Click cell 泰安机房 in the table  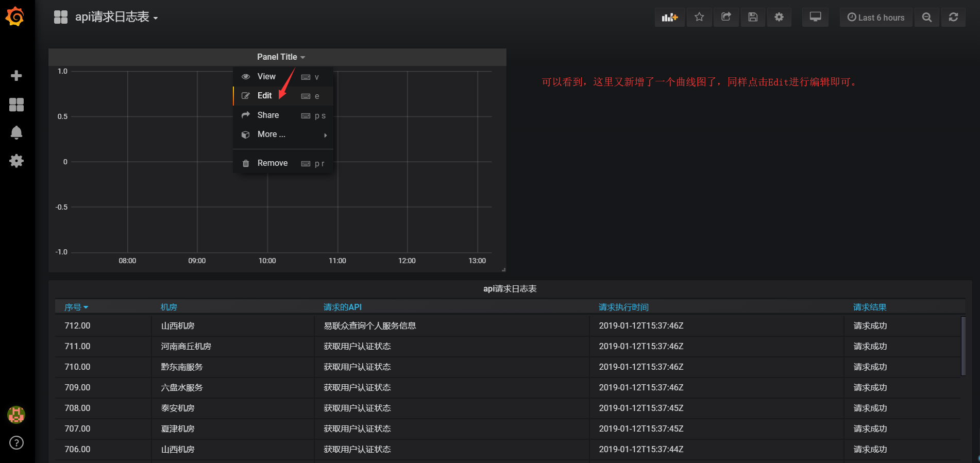coord(178,408)
